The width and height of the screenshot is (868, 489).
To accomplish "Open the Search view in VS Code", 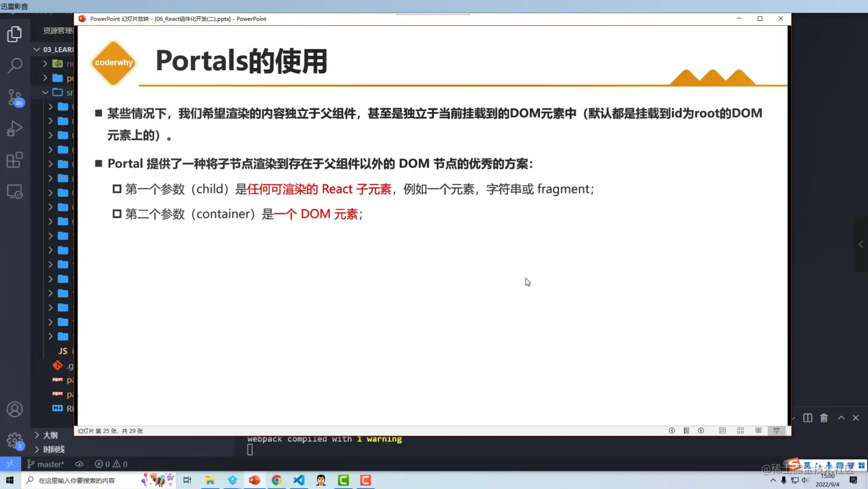I will (x=15, y=66).
